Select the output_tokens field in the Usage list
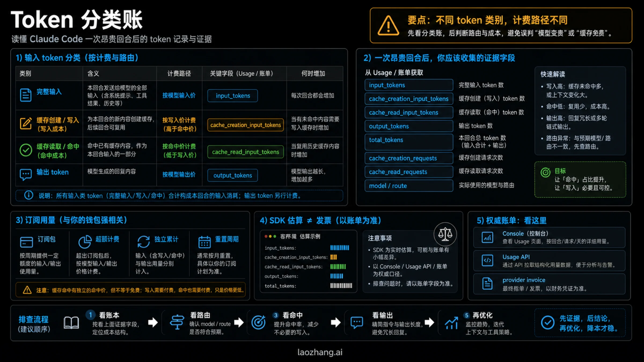The width and height of the screenshot is (644, 362). click(x=409, y=126)
